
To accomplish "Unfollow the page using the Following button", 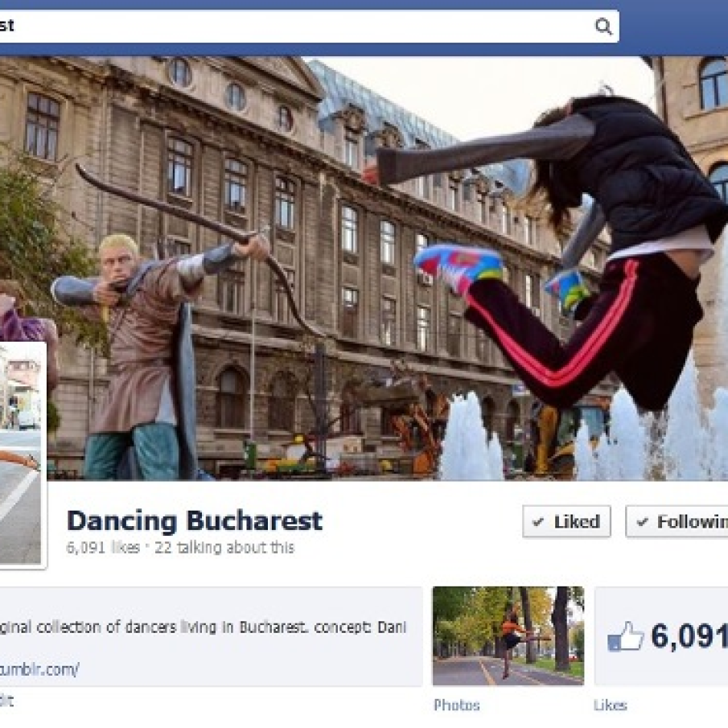I will click(x=684, y=522).
